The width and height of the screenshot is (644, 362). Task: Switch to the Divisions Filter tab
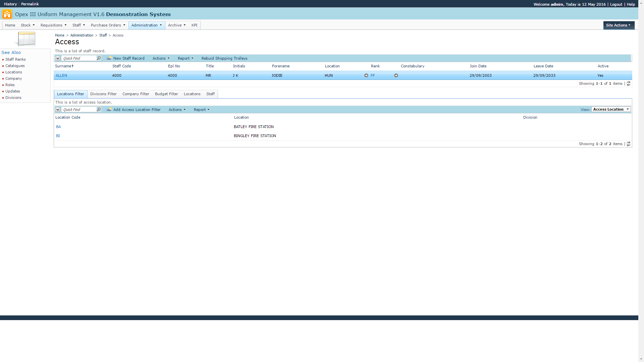103,94
